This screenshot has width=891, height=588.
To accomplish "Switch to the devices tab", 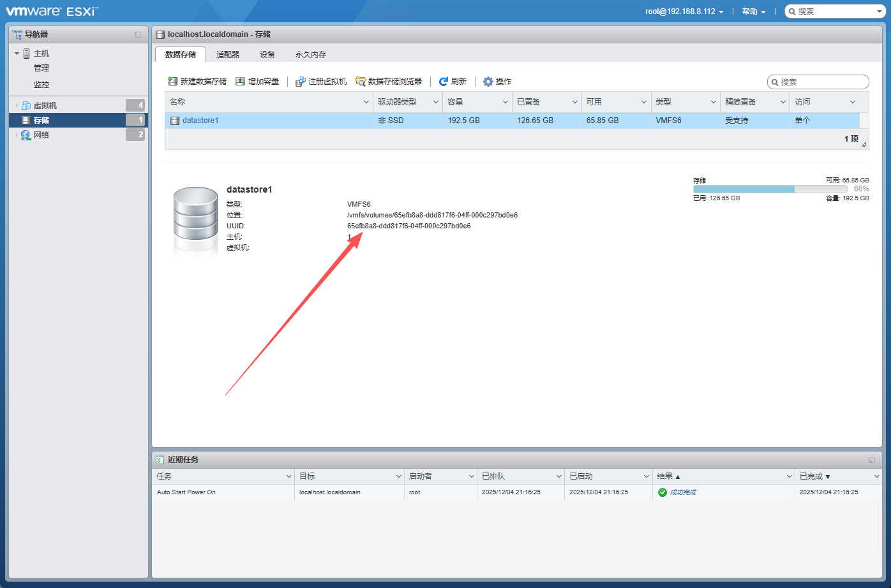I will (267, 54).
